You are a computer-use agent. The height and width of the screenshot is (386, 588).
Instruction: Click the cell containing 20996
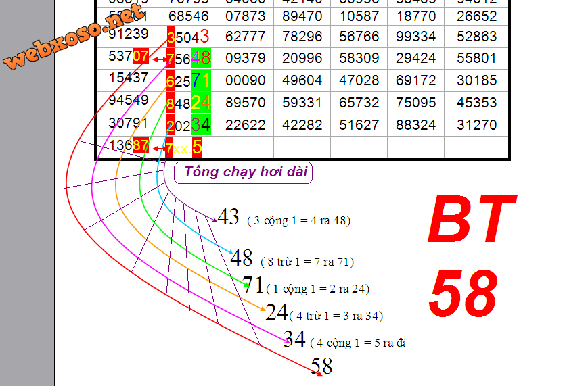tap(302, 58)
